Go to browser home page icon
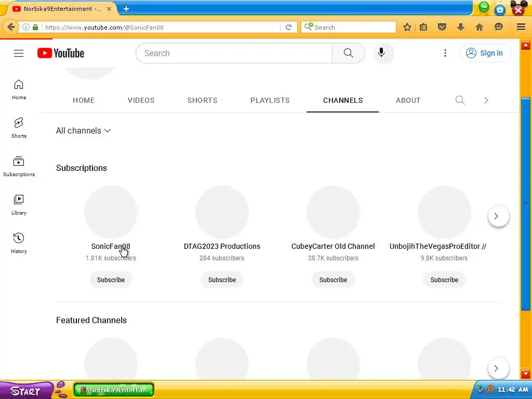This screenshot has width=532, height=399. click(479, 27)
